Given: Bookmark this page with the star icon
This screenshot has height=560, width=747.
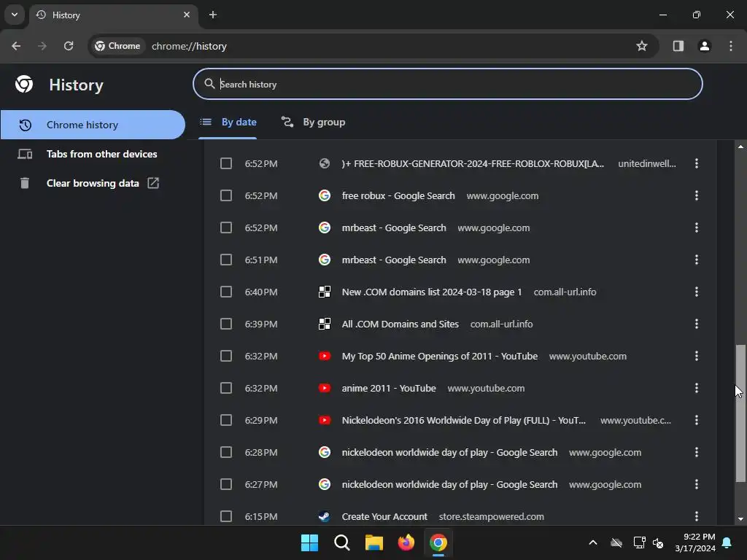Looking at the screenshot, I should [642, 46].
